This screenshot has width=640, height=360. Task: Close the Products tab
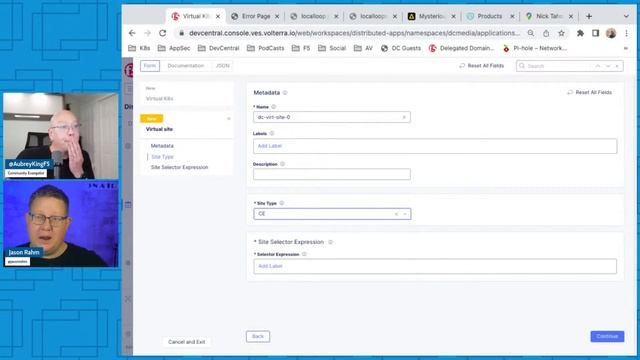pos(512,16)
